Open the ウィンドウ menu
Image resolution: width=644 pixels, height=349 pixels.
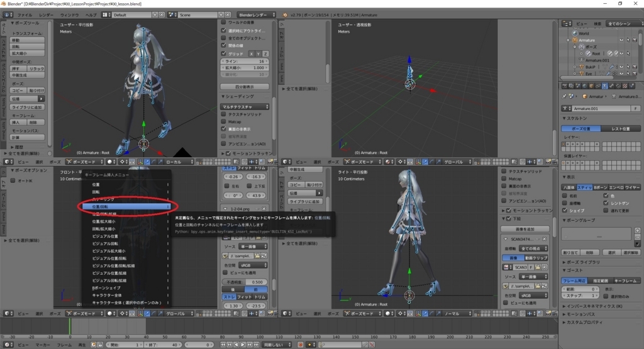69,15
